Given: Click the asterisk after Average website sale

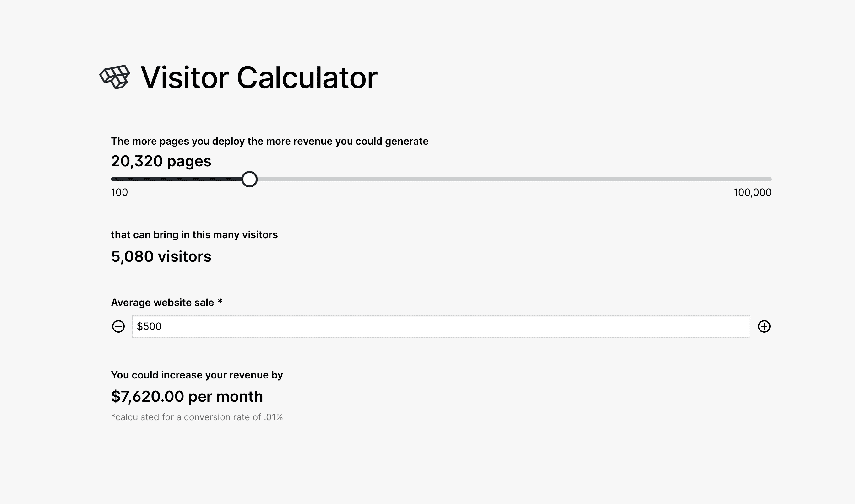Looking at the screenshot, I should point(220,301).
